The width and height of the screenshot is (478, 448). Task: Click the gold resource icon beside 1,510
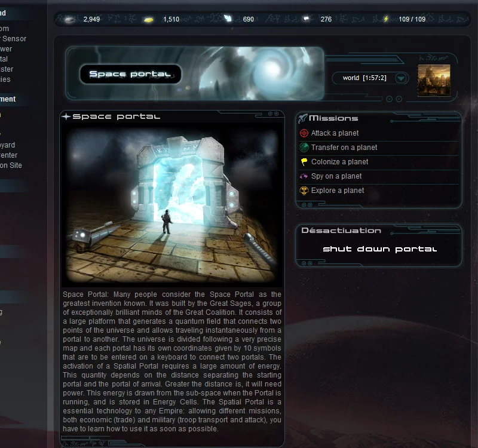[x=148, y=20]
